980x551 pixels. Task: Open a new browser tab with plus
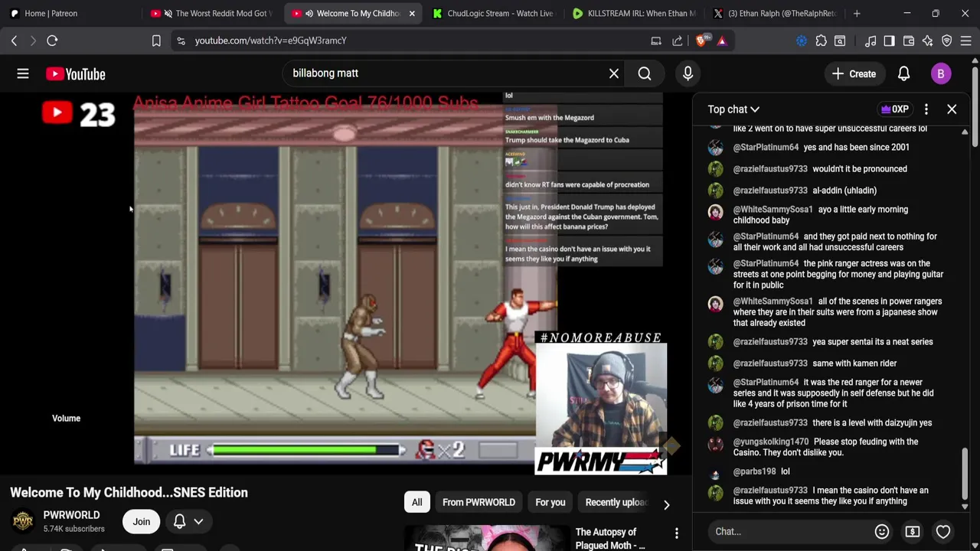click(x=857, y=13)
